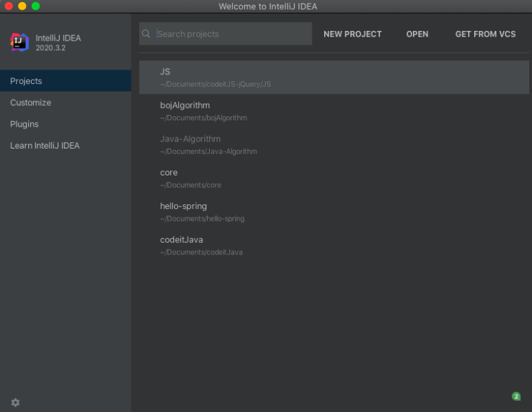532x412 pixels.
Task: Open the JS recent project
Action: click(x=334, y=77)
